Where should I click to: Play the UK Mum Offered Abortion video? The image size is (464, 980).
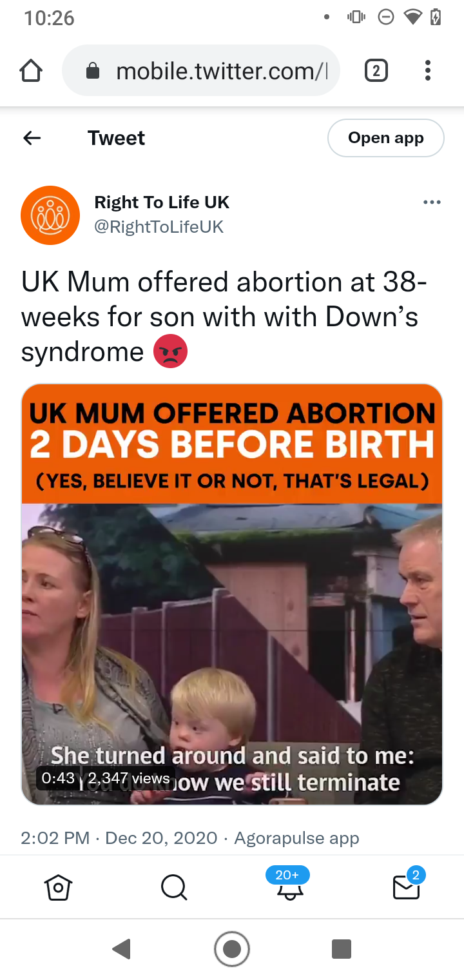click(232, 594)
